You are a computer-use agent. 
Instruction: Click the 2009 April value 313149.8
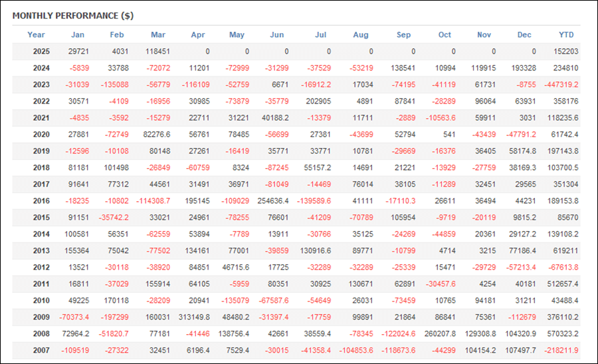tap(194, 317)
